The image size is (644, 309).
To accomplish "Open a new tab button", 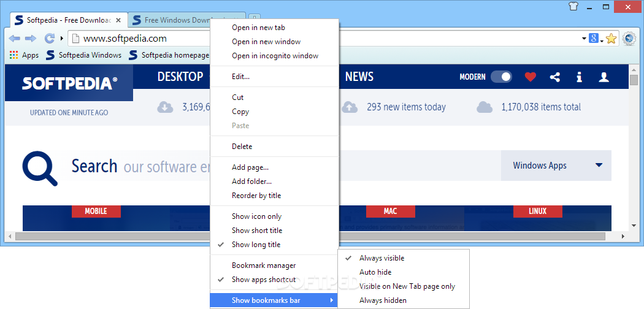I will click(x=255, y=18).
